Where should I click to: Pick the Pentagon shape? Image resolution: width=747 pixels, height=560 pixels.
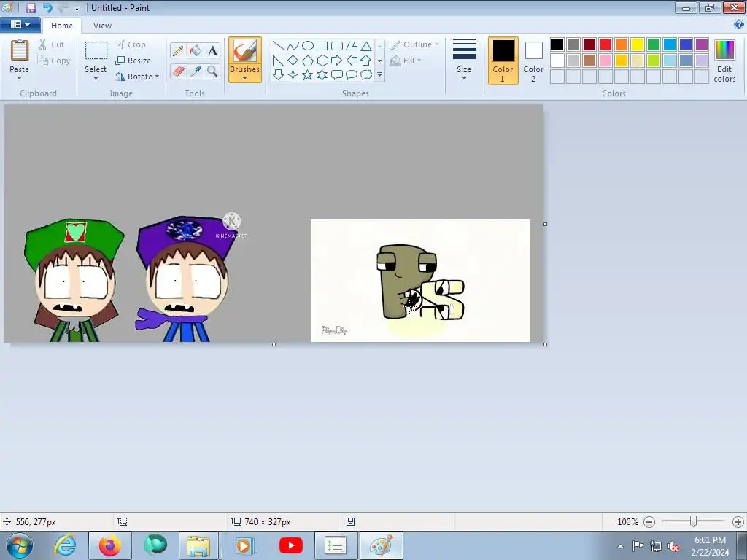[x=308, y=61]
